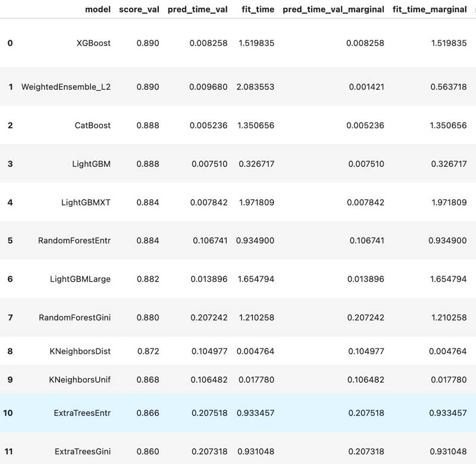
Task: Select the RandomForestEntr model cell
Action: tap(74, 241)
